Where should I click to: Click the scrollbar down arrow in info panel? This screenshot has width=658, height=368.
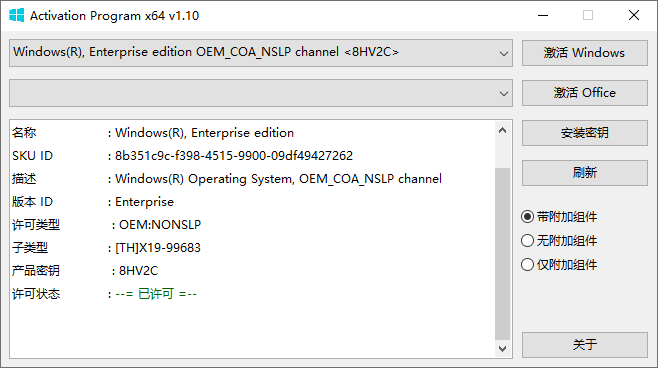click(502, 349)
